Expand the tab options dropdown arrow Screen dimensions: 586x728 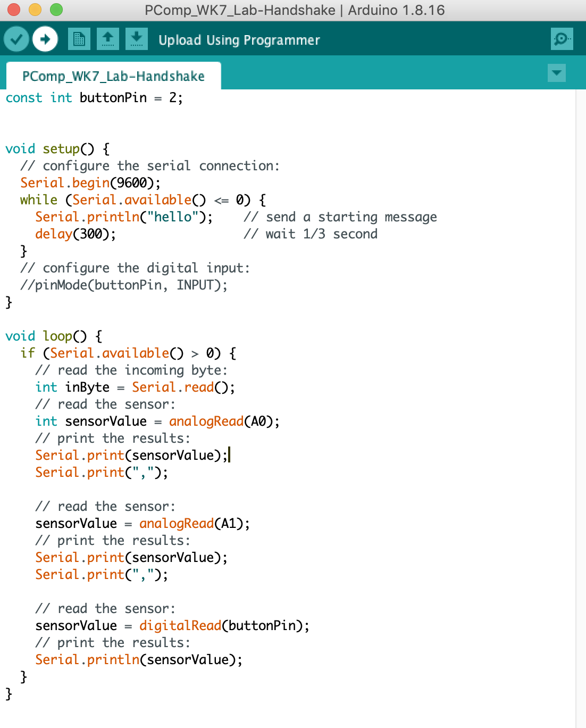pyautogui.click(x=556, y=73)
